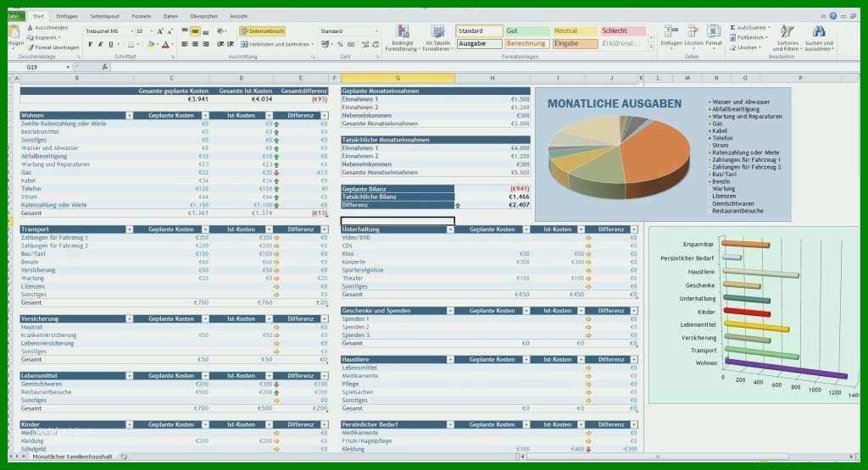This screenshot has width=868, height=470.
Task: Click the Löschen cells icon
Action: (693, 32)
